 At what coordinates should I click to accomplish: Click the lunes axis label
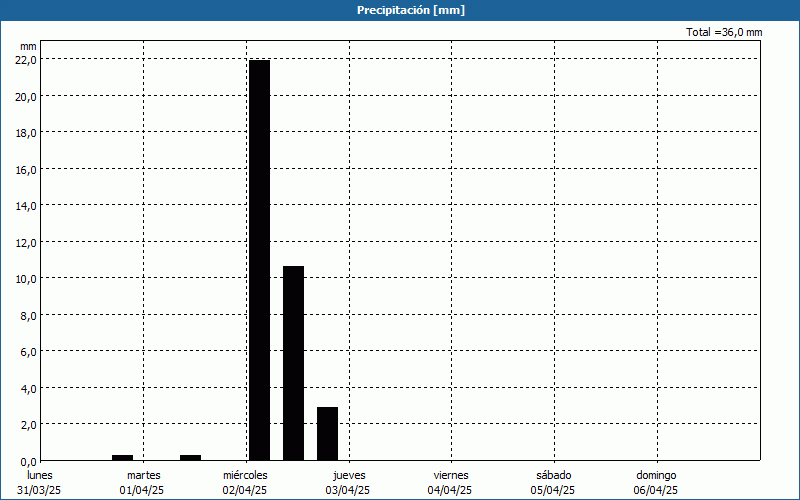[40, 476]
